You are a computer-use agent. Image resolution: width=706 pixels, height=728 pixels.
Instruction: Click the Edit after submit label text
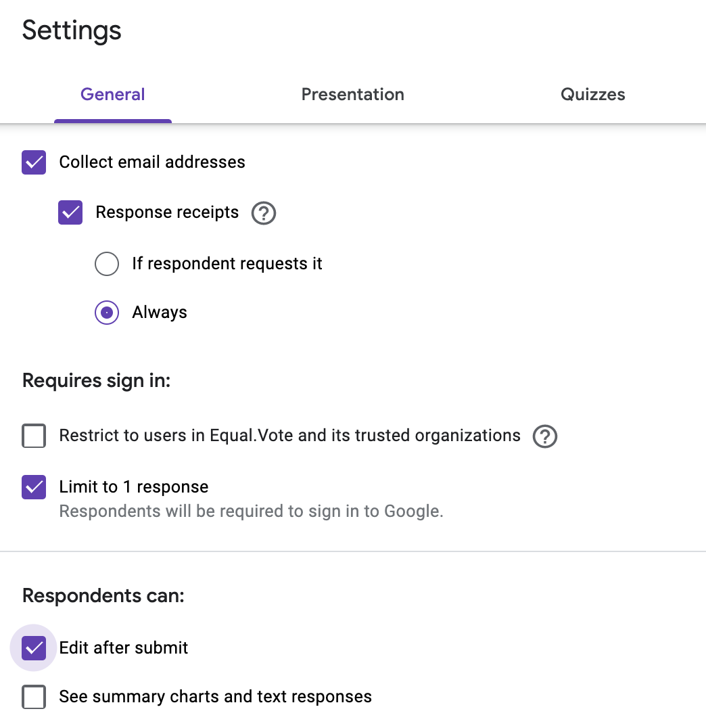pyautogui.click(x=124, y=647)
